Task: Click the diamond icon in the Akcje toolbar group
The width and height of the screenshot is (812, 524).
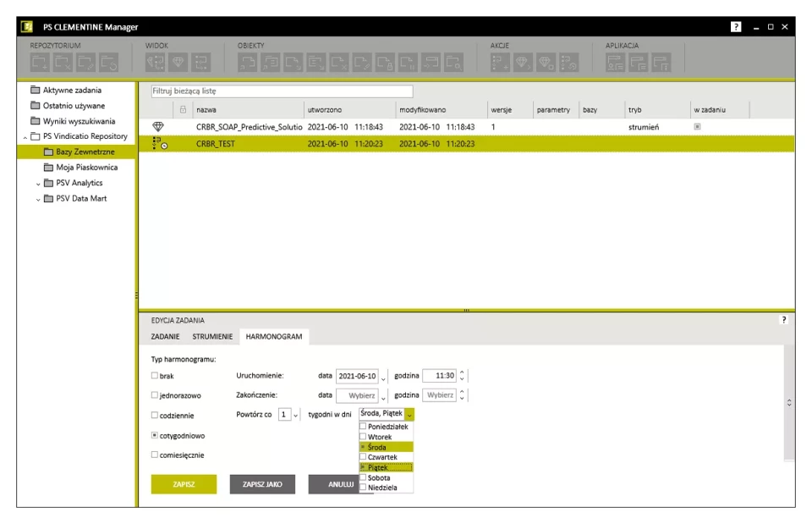Action: click(x=523, y=61)
